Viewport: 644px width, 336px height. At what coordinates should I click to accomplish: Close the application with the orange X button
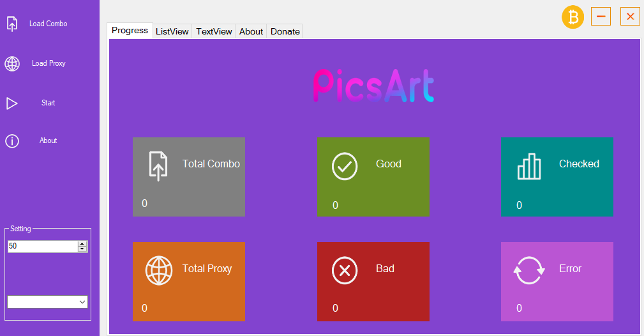[x=630, y=17]
